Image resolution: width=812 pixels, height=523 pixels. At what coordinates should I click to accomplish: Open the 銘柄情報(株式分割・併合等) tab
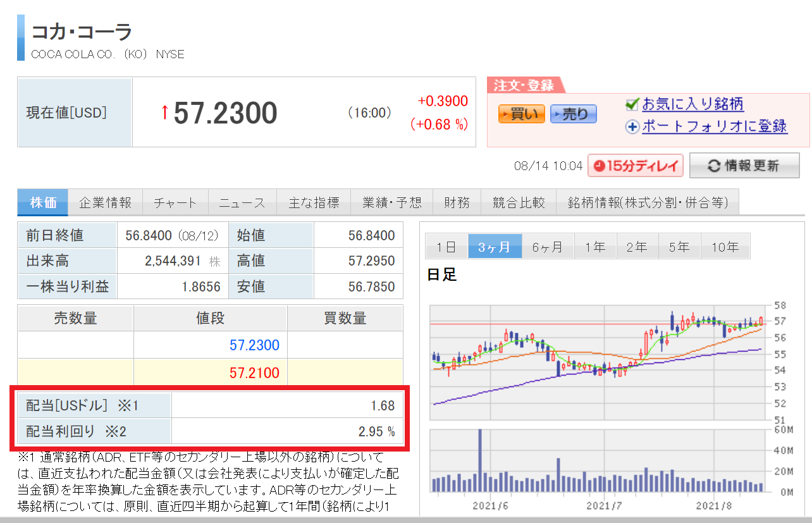point(648,203)
